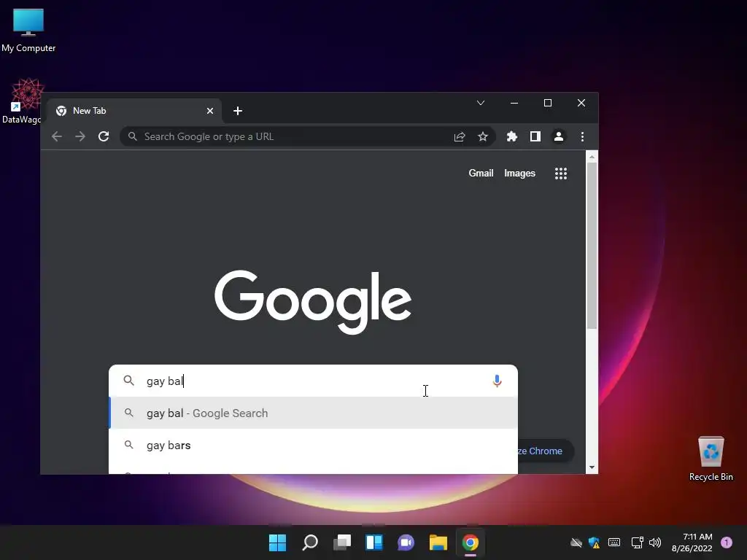
Task: Bookmark this tab with the star icon
Action: coord(483,136)
